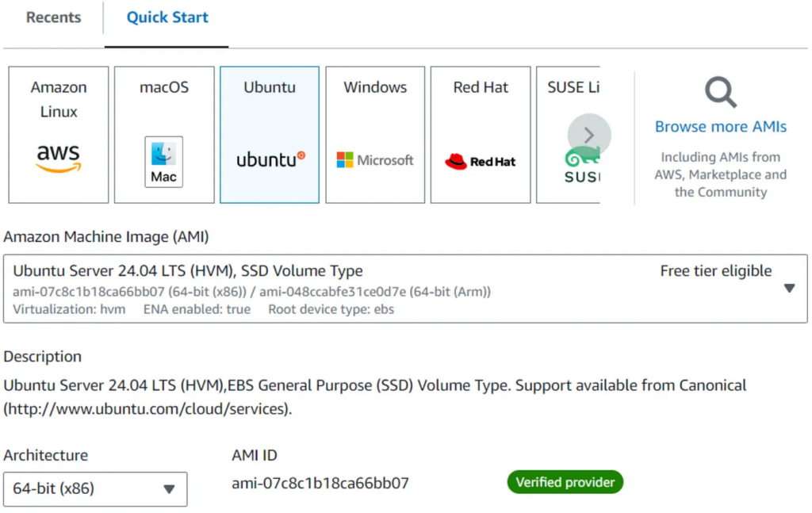
Task: Choose the Red Hat logo tile
Action: pyautogui.click(x=481, y=135)
